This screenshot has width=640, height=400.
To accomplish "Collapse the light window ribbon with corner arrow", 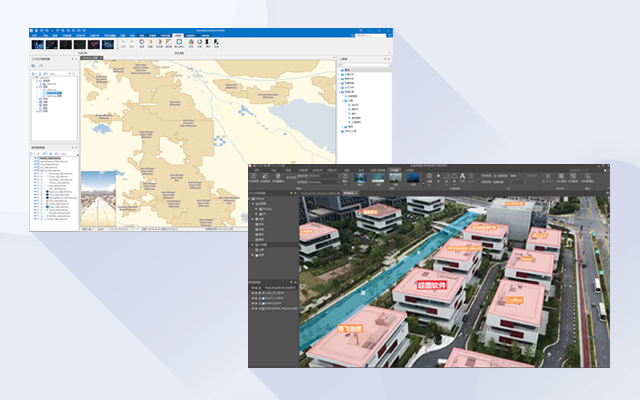I will point(389,53).
